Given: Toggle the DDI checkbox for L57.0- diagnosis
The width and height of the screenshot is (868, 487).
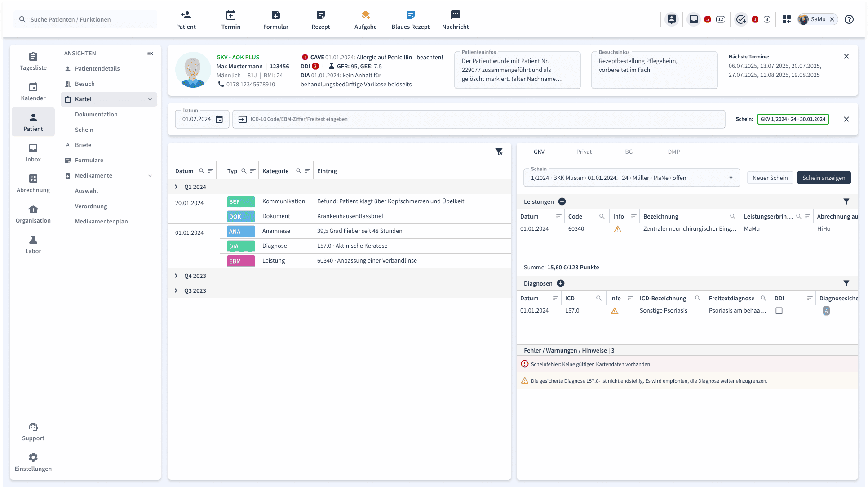Looking at the screenshot, I should pos(779,311).
